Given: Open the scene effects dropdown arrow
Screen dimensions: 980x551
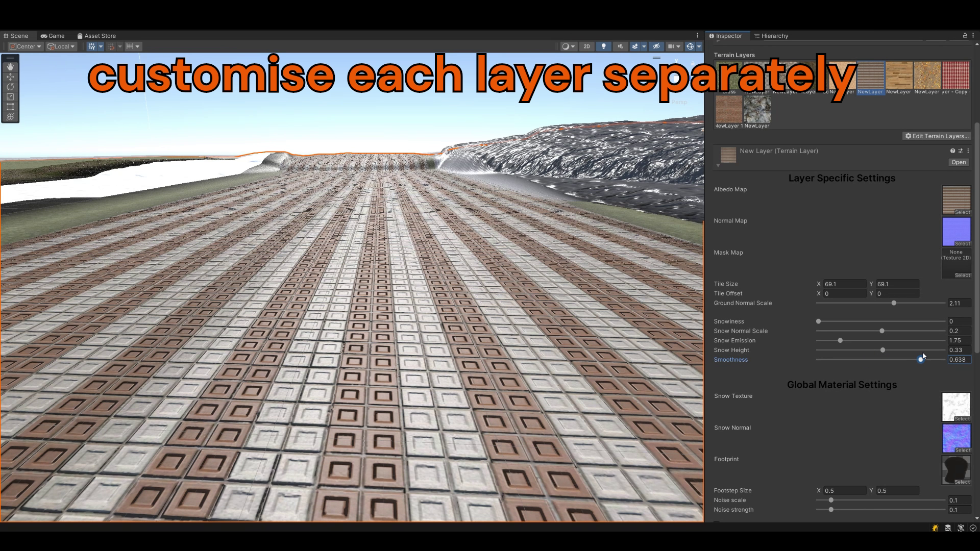Looking at the screenshot, I should coord(644,46).
